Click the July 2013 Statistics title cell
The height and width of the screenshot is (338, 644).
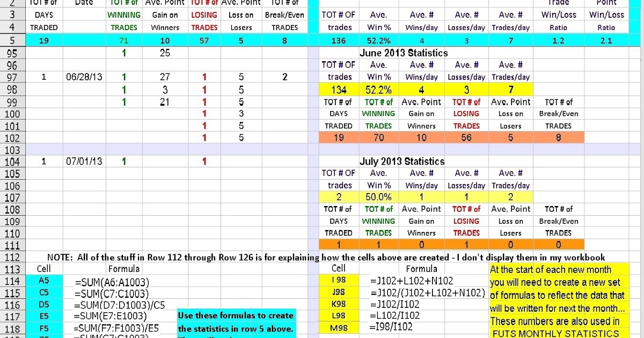coord(402,161)
